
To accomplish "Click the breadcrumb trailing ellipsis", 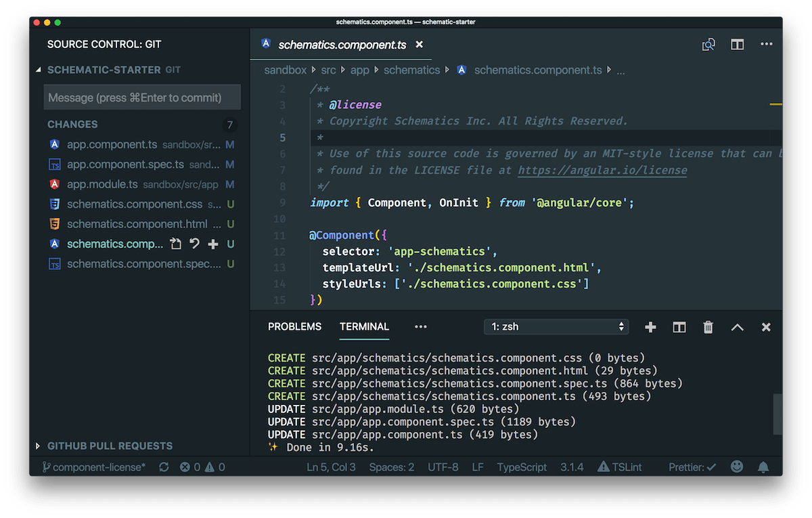I will [x=621, y=70].
